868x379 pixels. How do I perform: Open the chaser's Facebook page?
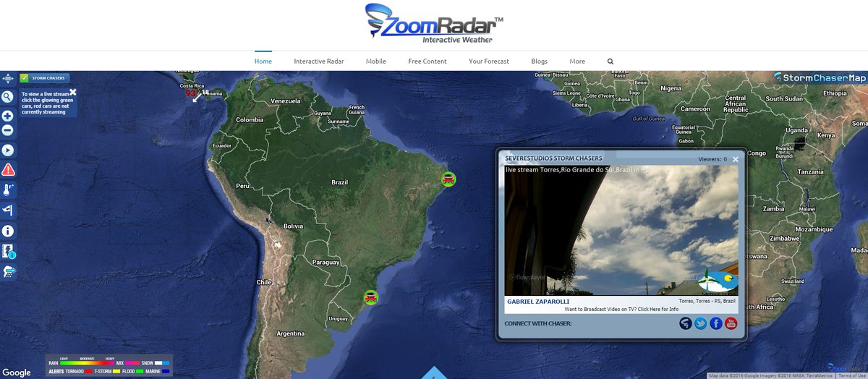[x=716, y=323]
